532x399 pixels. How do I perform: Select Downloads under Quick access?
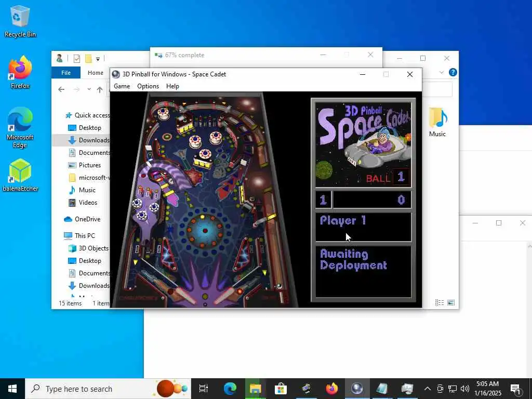(x=88, y=140)
